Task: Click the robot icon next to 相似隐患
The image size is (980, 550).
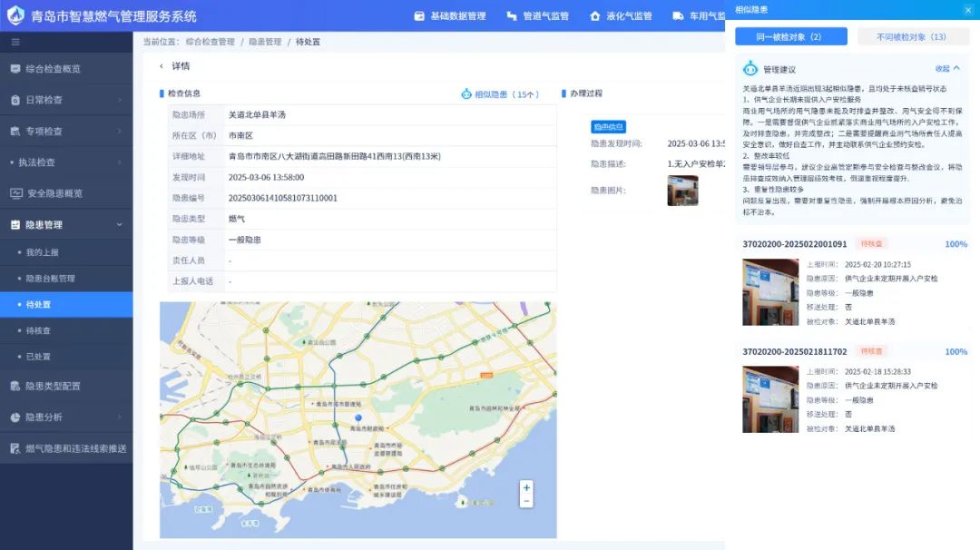Action: (466, 93)
